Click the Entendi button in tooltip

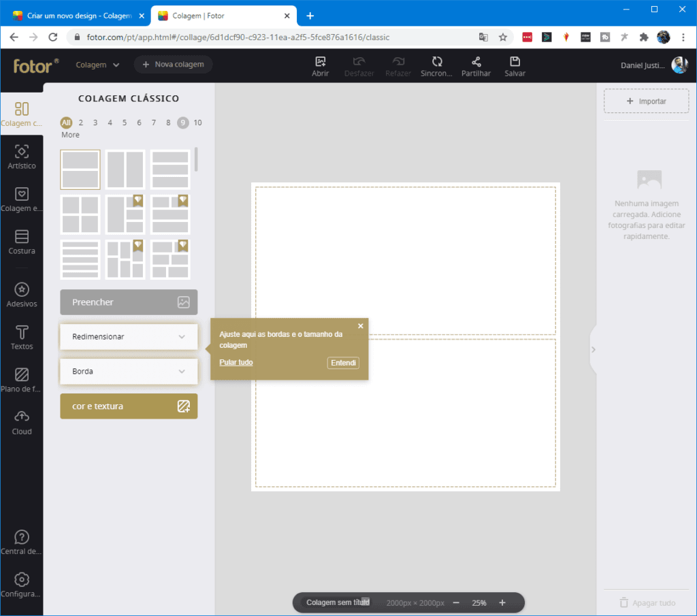[343, 363]
